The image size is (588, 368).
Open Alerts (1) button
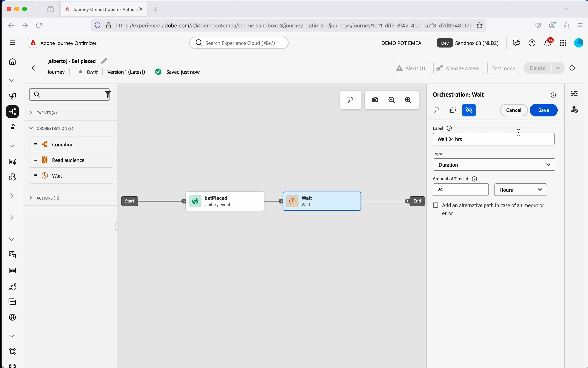[x=412, y=68]
